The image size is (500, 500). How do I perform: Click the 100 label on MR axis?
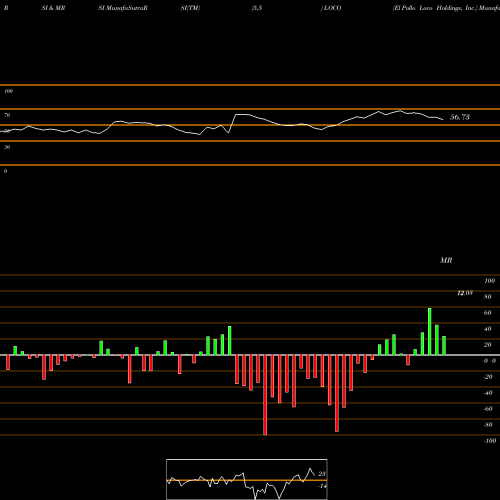(x=489, y=281)
